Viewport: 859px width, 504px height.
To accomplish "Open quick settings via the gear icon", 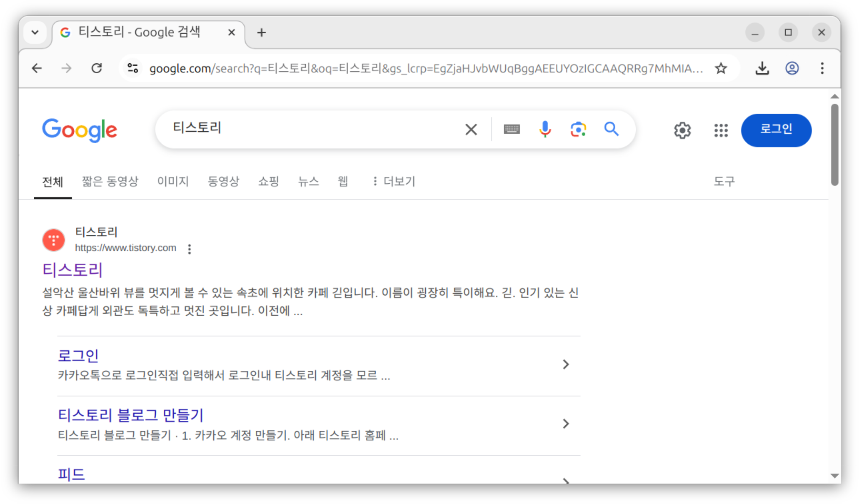I will pyautogui.click(x=682, y=130).
